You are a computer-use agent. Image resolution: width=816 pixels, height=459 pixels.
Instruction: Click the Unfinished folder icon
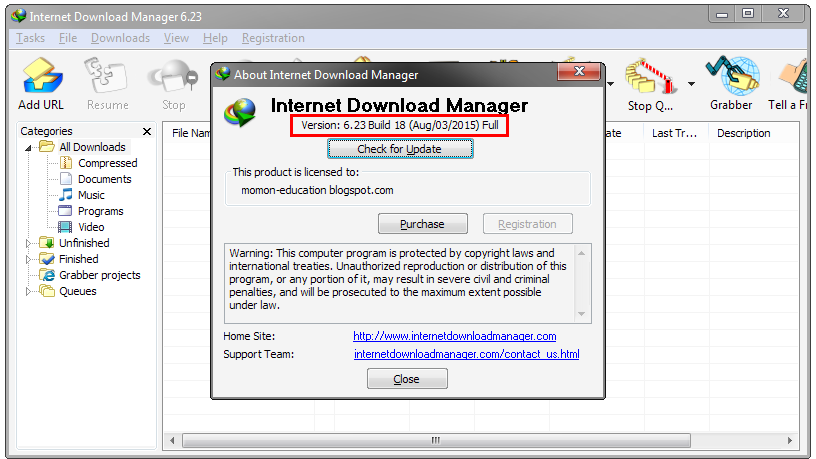click(x=47, y=243)
